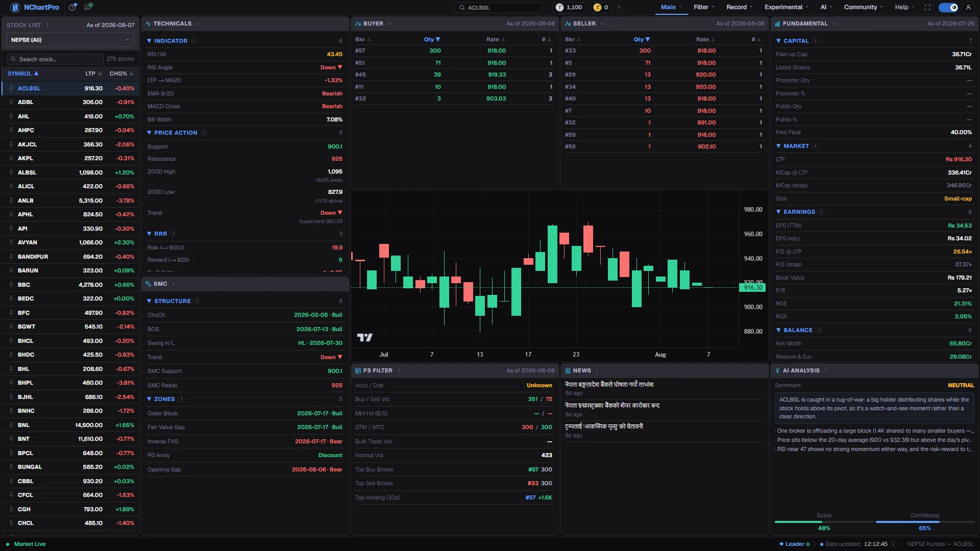Sort the stock list by CHG% column
Image resolution: width=980 pixels, height=551 pixels.
(121, 73)
